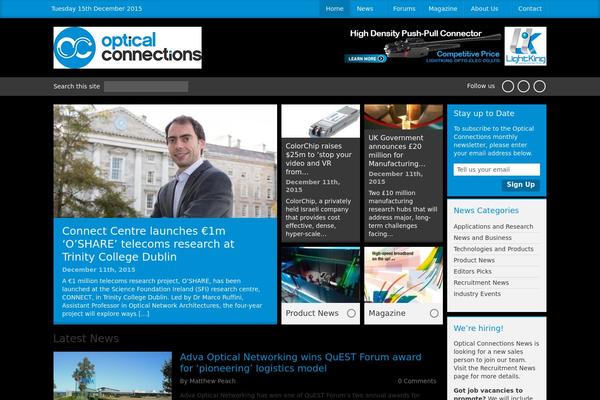Click the 'Stay up to Date' heading
Screen dimensions: 600x400
[x=484, y=113]
